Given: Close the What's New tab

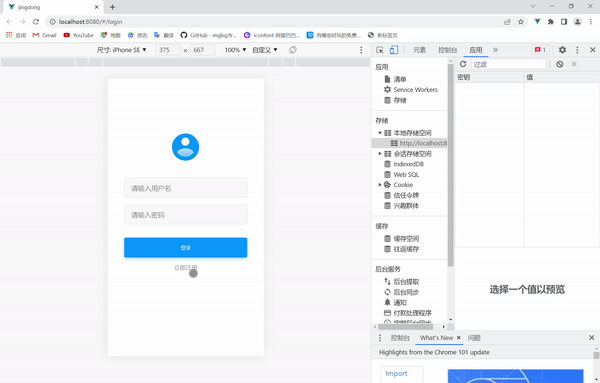Looking at the screenshot, I should pos(458,337).
